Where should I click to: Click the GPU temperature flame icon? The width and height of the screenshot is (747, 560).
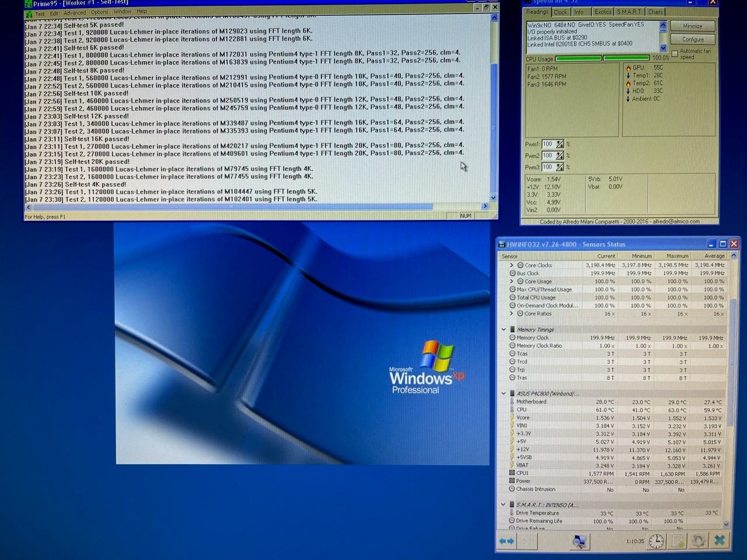[x=628, y=68]
